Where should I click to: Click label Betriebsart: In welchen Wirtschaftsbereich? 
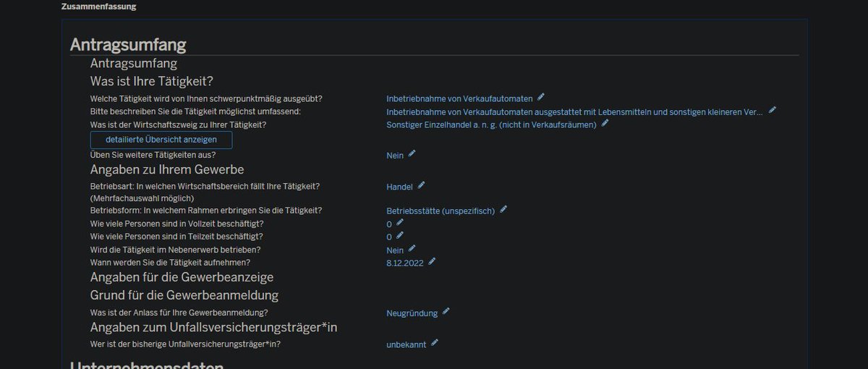pyautogui.click(x=205, y=187)
